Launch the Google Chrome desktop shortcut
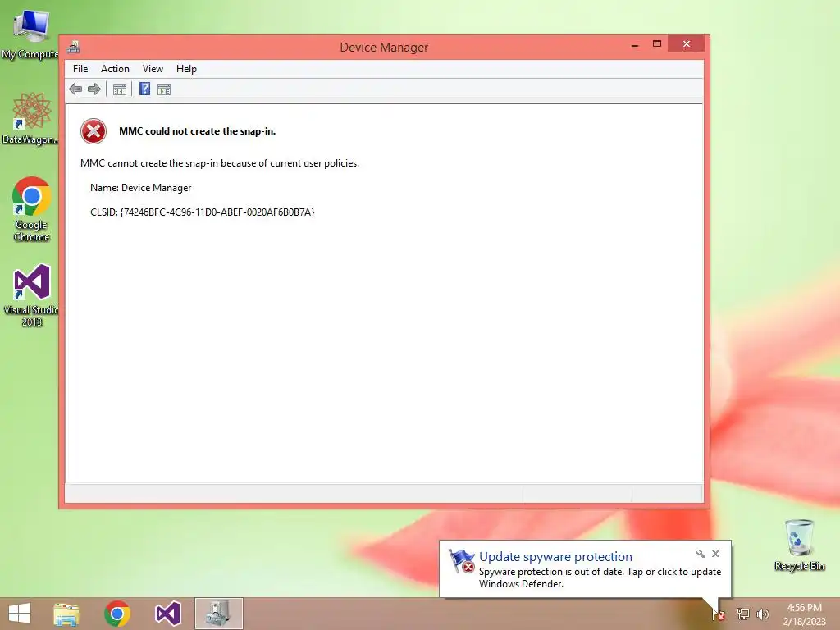The height and width of the screenshot is (630, 840). coord(32,209)
